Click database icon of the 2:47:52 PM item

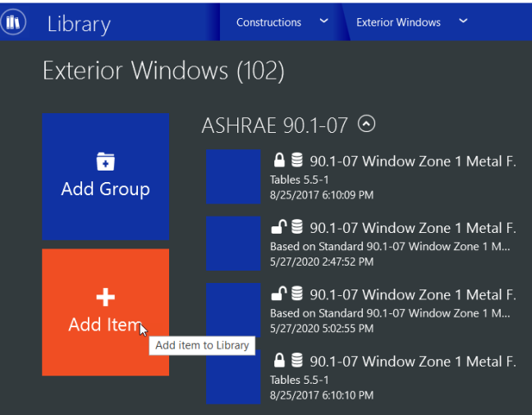coord(296,227)
